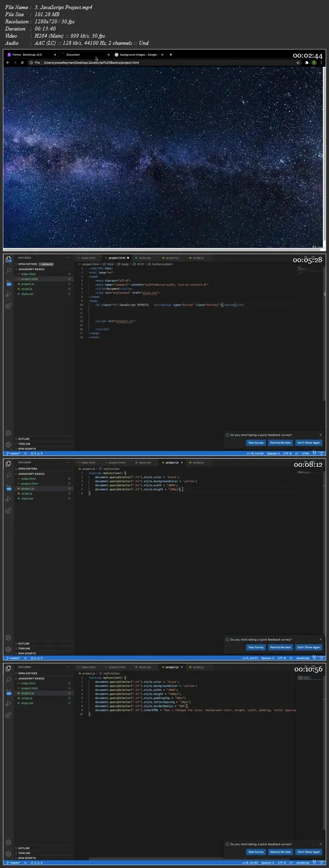
Task: Select project.html editor tab in 00:05:28 frame
Action: click(x=117, y=258)
